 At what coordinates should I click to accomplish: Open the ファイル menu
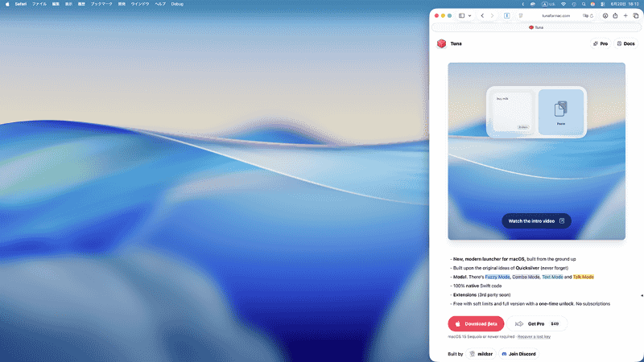39,4
